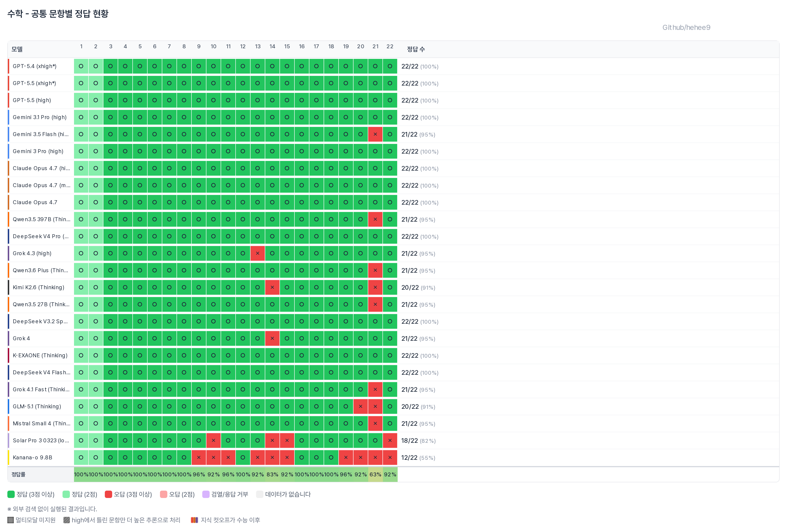
Task: Click the light green '정답 (2점)' legend swatch
Action: pos(66,494)
